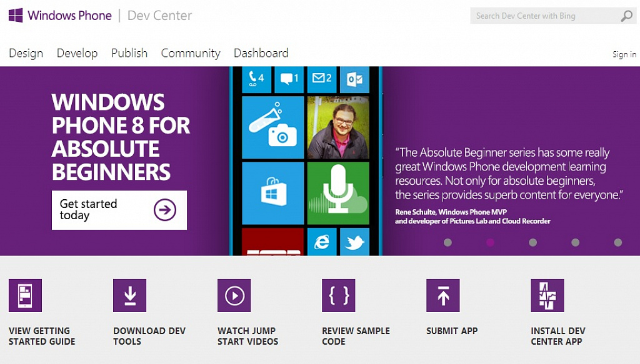Select the third carousel slide dot
The image size is (640, 364).
pyautogui.click(x=532, y=242)
